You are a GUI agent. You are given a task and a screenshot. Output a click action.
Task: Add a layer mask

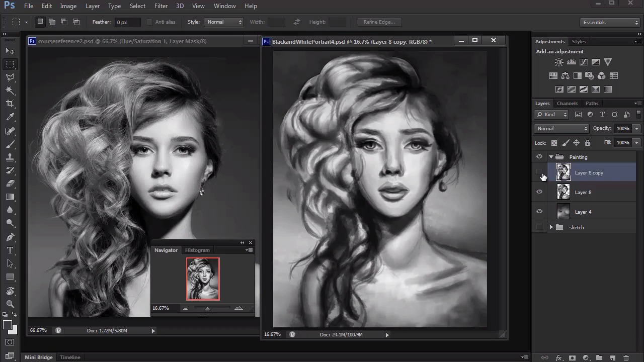(572, 358)
